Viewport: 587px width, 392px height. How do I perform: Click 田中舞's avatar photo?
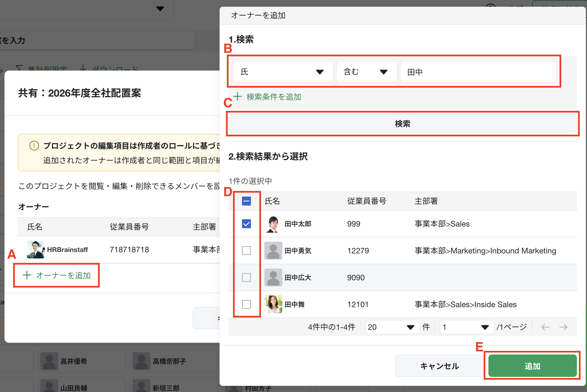(273, 304)
